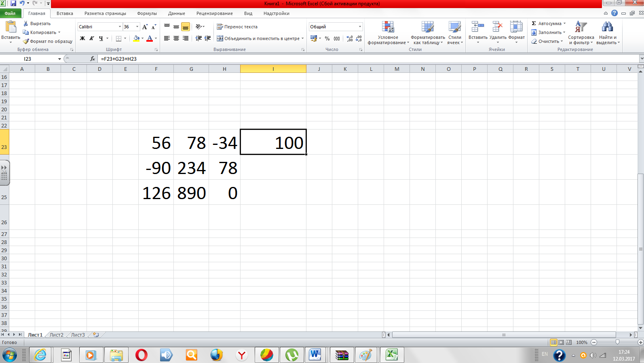Switch to Page Layout view in status bar
The image size is (644, 363).
pyautogui.click(x=561, y=342)
